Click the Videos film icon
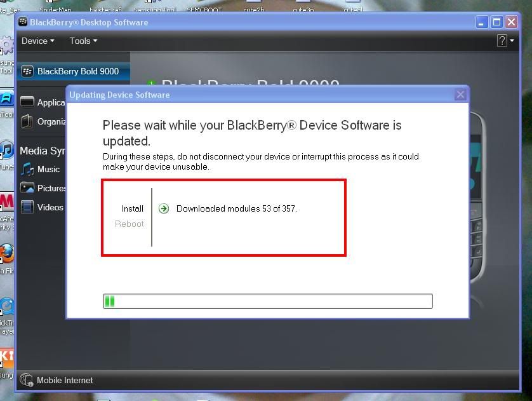The width and height of the screenshot is (532, 401). tap(27, 207)
